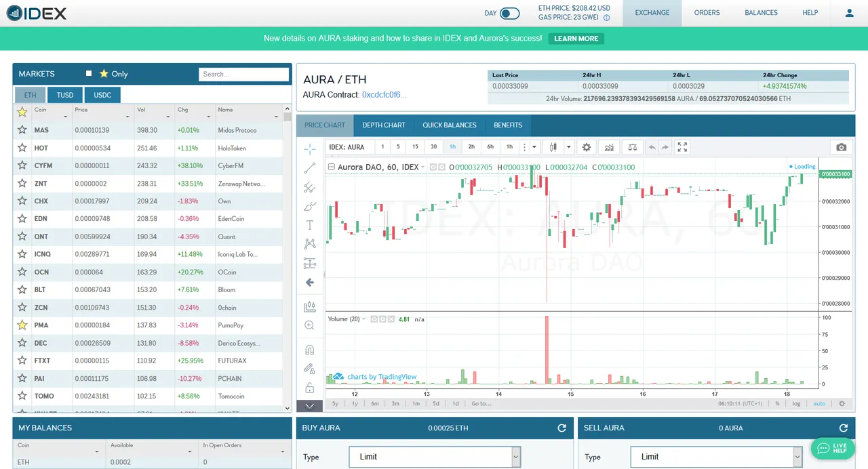Open the LIVE HELP chat button
The width and height of the screenshot is (868, 469).
[x=833, y=448]
